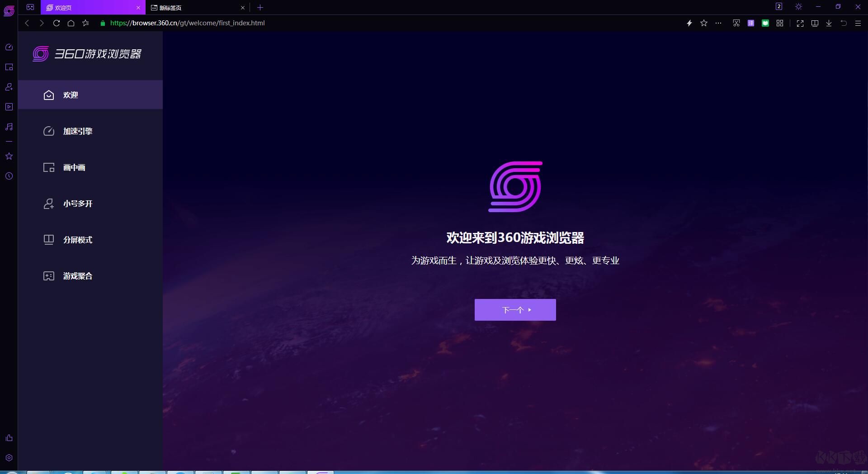Bookmark this page with the star icon

click(x=704, y=23)
